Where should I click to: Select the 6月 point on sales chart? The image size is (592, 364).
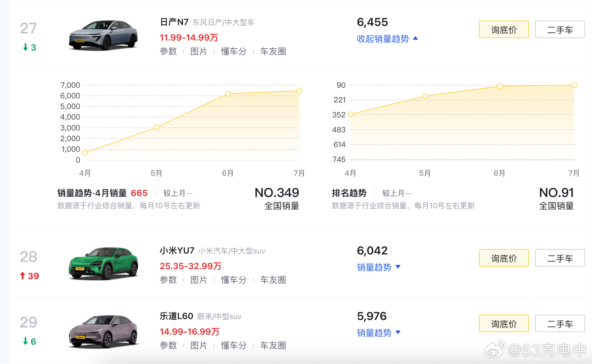(x=228, y=94)
